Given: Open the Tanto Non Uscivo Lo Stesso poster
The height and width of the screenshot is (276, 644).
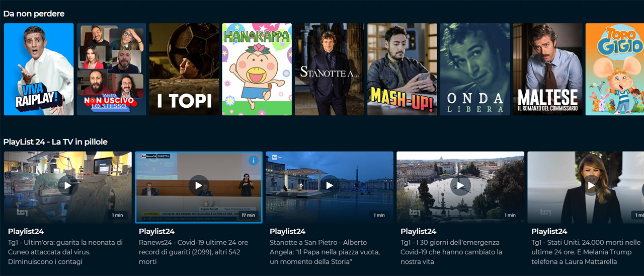Looking at the screenshot, I should [x=111, y=70].
